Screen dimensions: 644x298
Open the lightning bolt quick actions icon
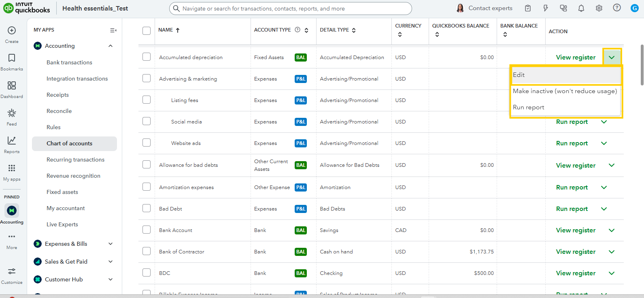546,8
